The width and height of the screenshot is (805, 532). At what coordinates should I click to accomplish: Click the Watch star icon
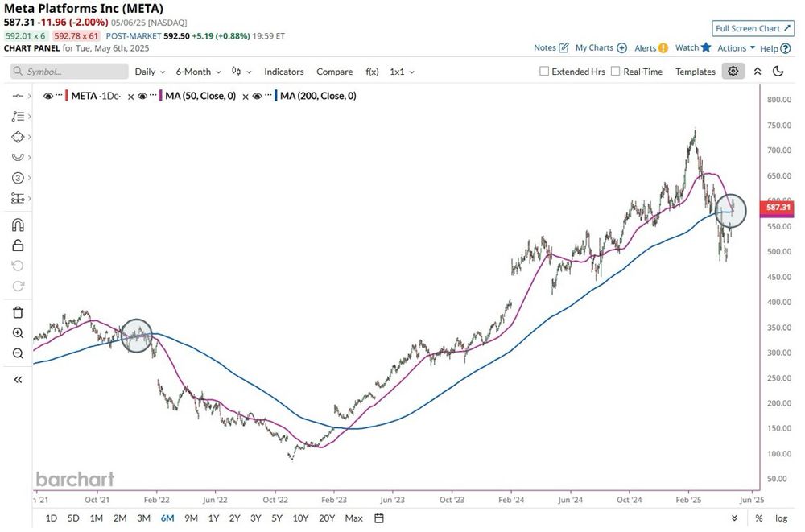pos(707,47)
